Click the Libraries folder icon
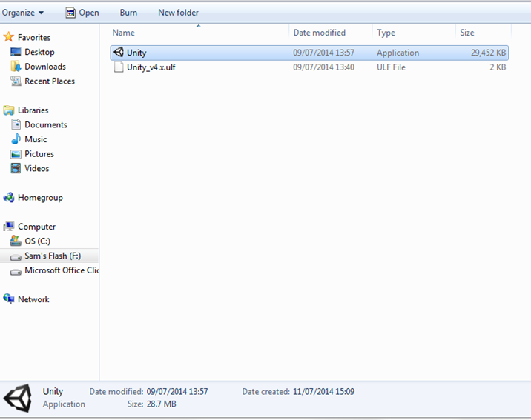 coord(8,110)
